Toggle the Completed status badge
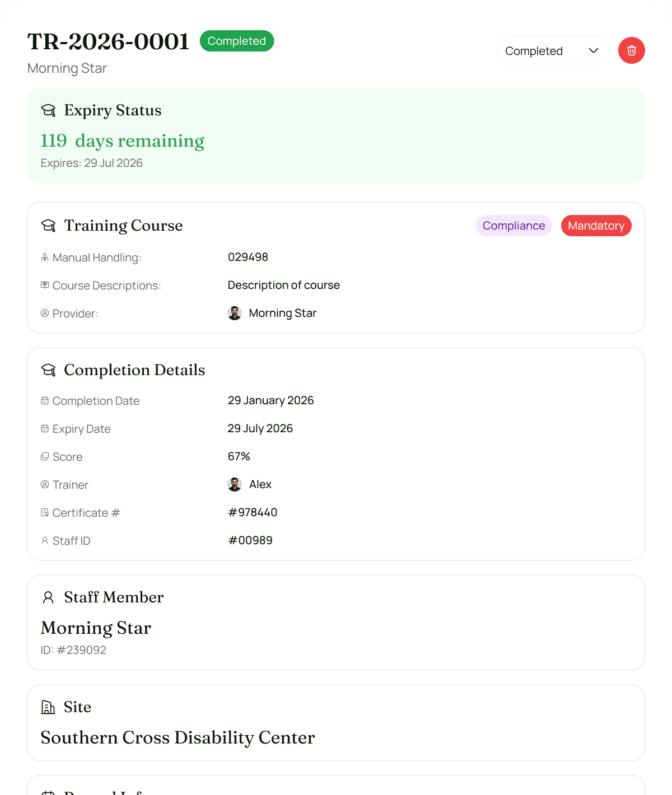 (x=236, y=41)
